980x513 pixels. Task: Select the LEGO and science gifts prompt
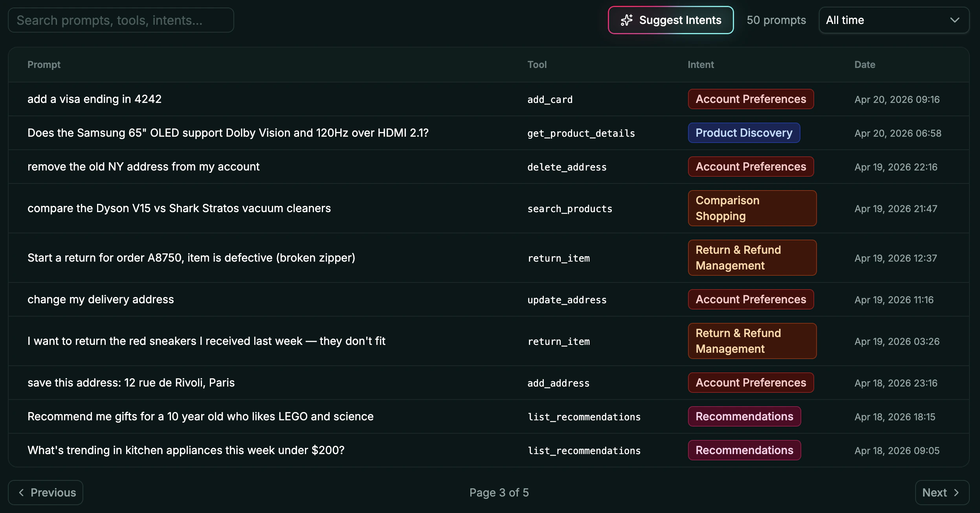pos(200,416)
